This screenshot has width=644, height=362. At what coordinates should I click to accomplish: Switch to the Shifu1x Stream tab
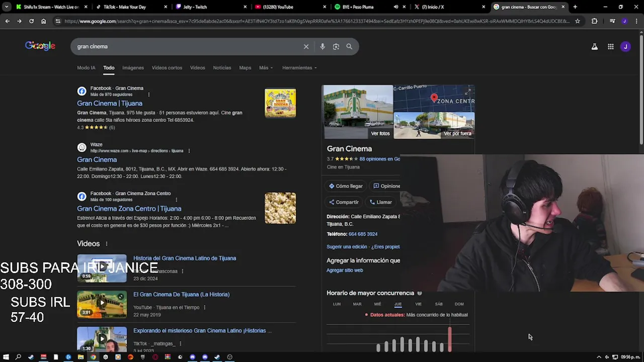point(51,7)
